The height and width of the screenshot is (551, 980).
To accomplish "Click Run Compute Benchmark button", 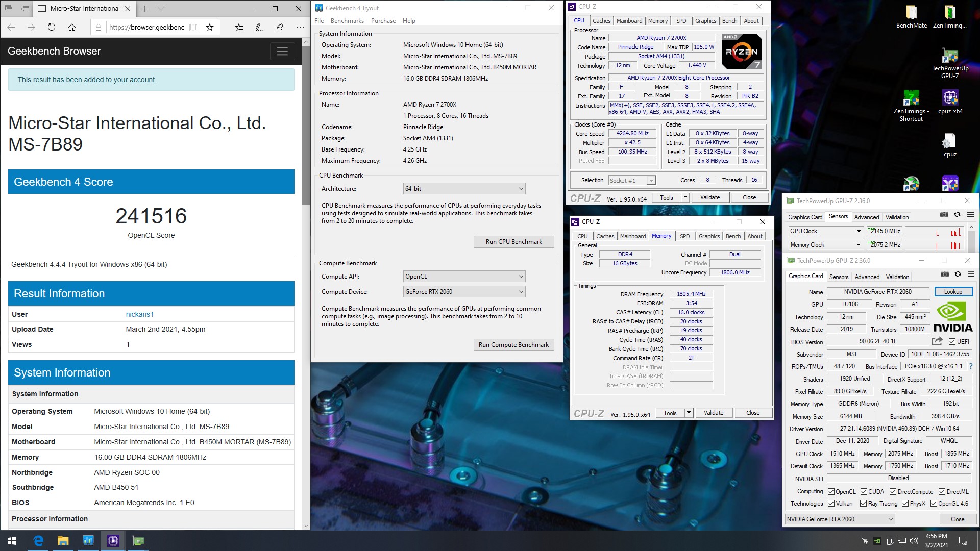I will pos(513,345).
